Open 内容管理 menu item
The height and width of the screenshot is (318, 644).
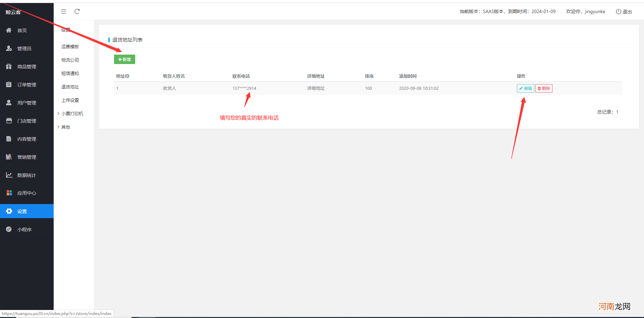tap(27, 139)
